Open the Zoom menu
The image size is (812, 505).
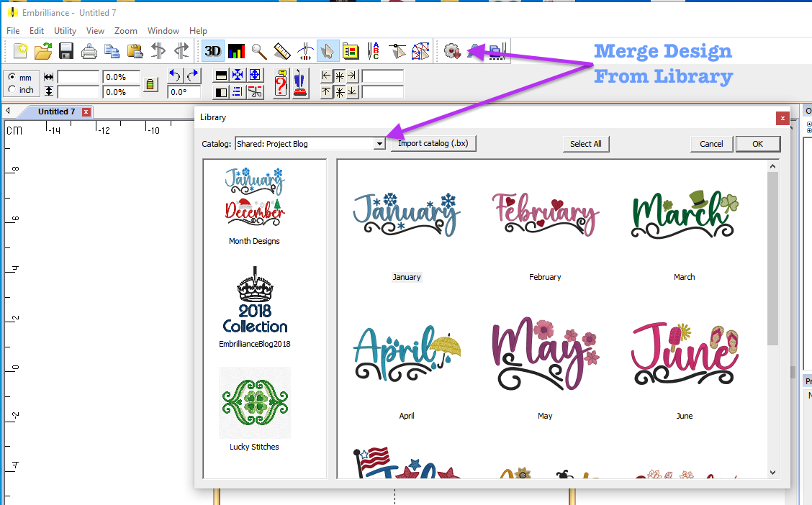(x=125, y=31)
